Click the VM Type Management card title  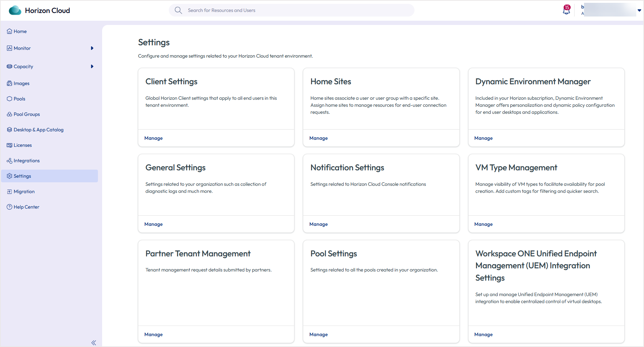pos(516,168)
